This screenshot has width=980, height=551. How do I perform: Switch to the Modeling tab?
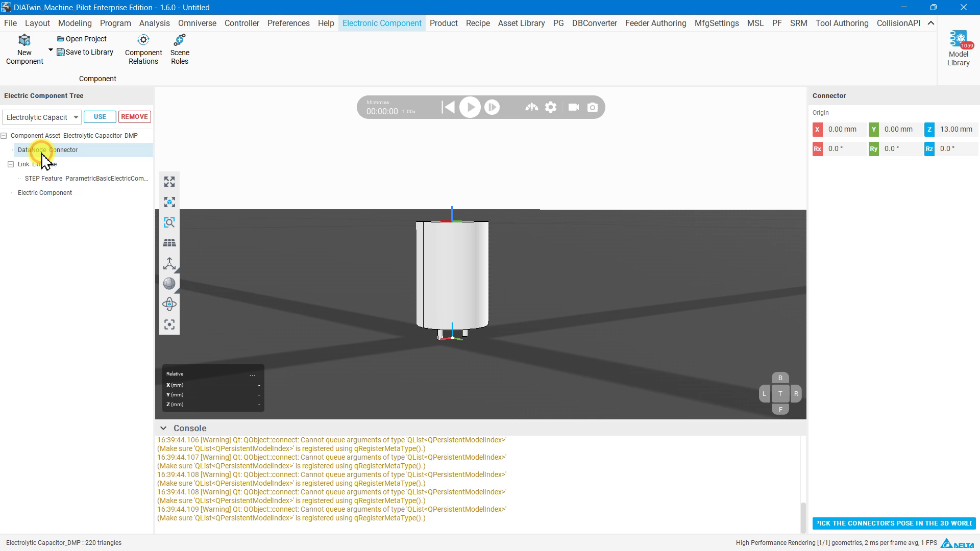(75, 23)
